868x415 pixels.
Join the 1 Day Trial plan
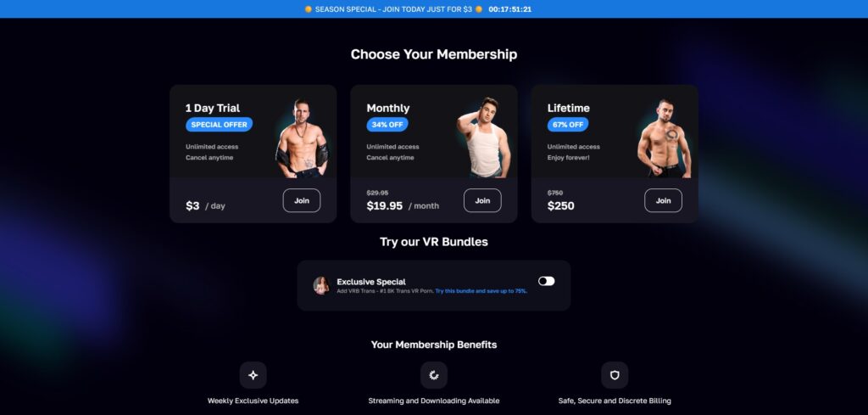click(302, 200)
